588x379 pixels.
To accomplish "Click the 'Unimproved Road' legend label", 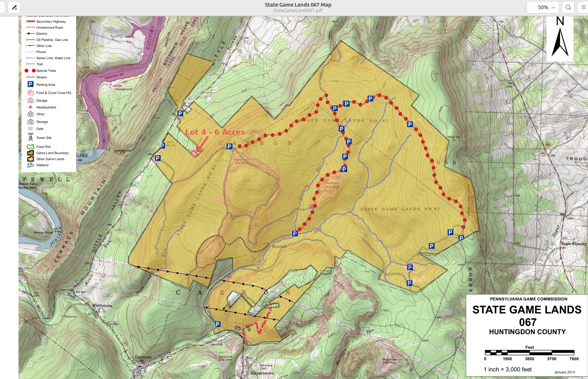I will [x=49, y=27].
